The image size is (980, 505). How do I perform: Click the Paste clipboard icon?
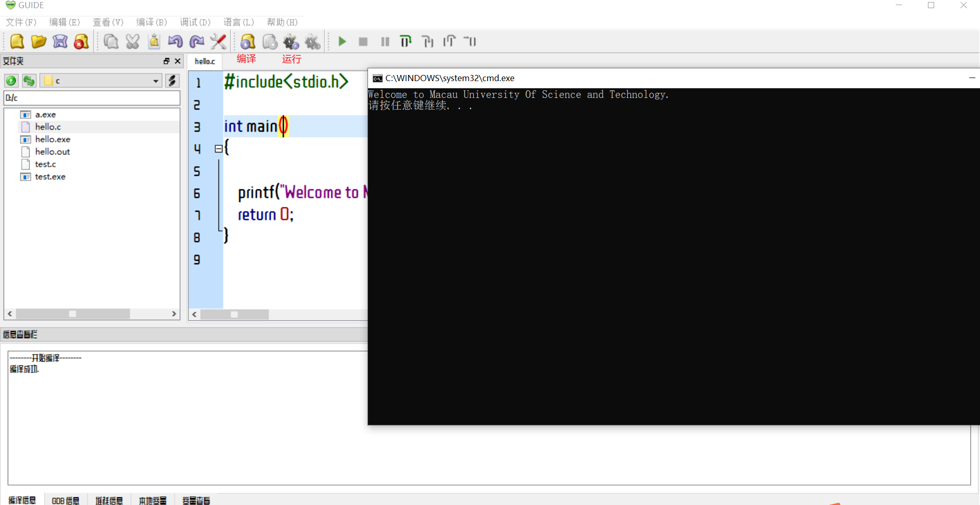tap(154, 41)
